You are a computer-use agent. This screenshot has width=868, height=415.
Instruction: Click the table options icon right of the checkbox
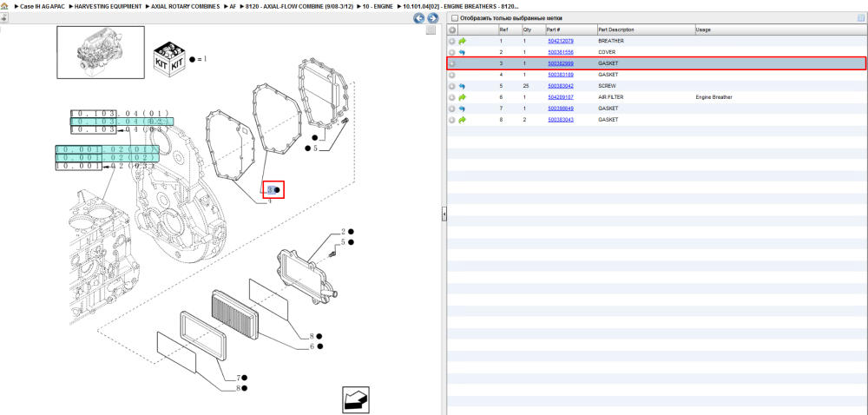pyautogui.click(x=860, y=18)
